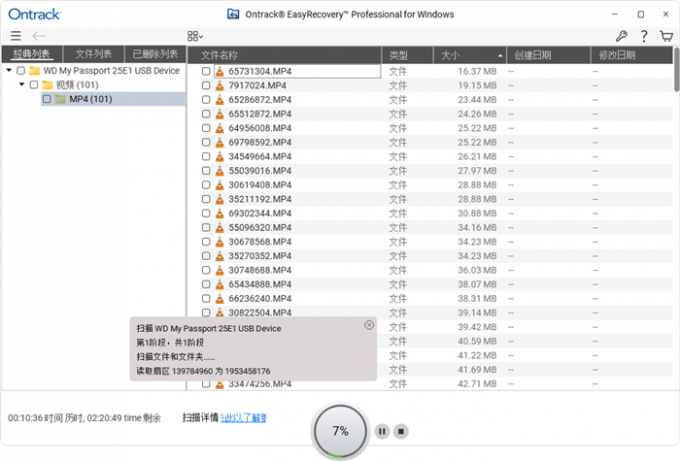This screenshot has height=461, width=680.
Task: Sort by 修改日期 column header
Action: pyautogui.click(x=632, y=55)
